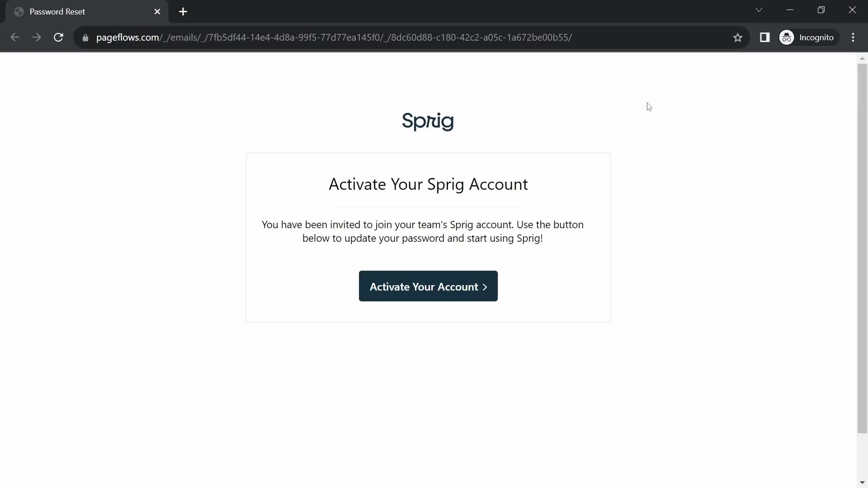The height and width of the screenshot is (488, 868).
Task: Click the page refresh icon
Action: (58, 37)
